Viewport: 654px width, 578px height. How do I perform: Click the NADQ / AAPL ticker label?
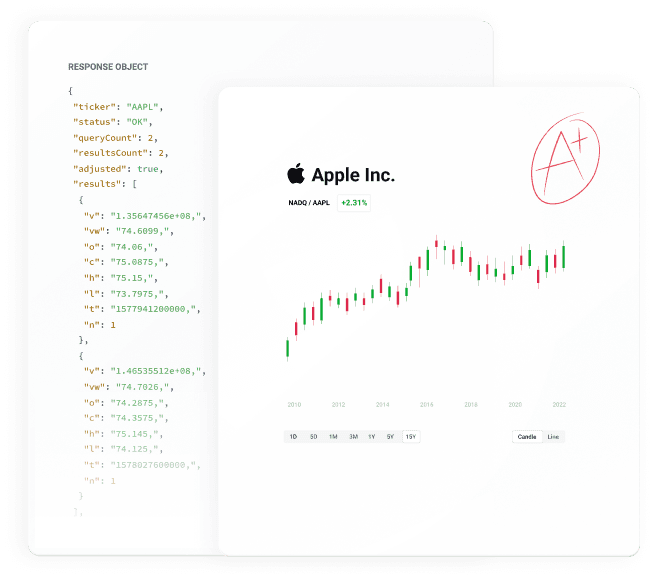pyautogui.click(x=308, y=203)
